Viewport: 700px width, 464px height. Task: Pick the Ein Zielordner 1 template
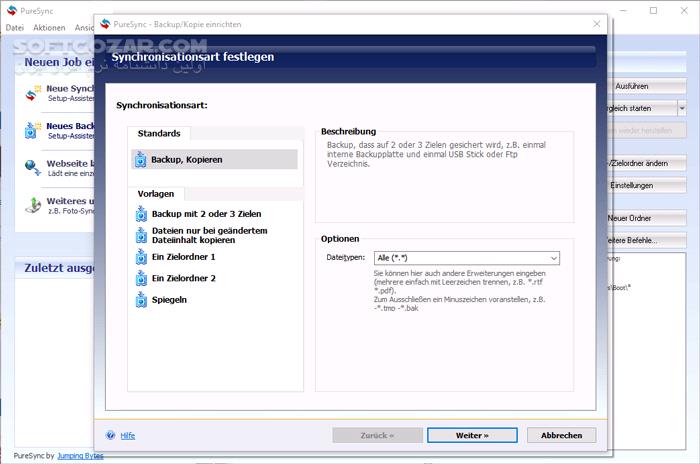point(183,257)
